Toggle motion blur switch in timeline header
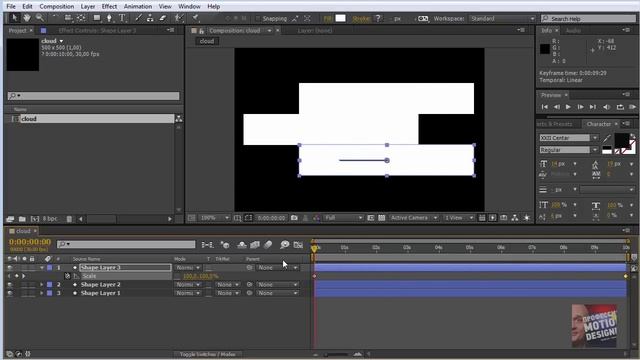640x360 pixels. tap(268, 244)
